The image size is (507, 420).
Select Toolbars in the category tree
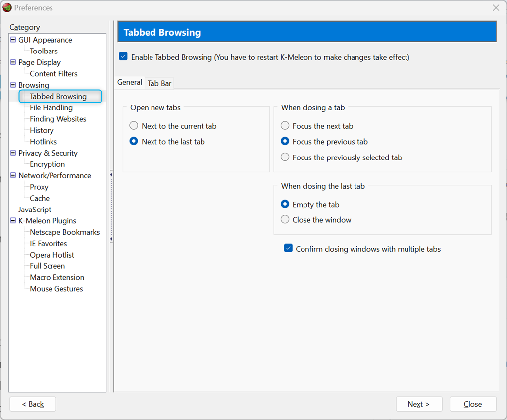click(44, 51)
